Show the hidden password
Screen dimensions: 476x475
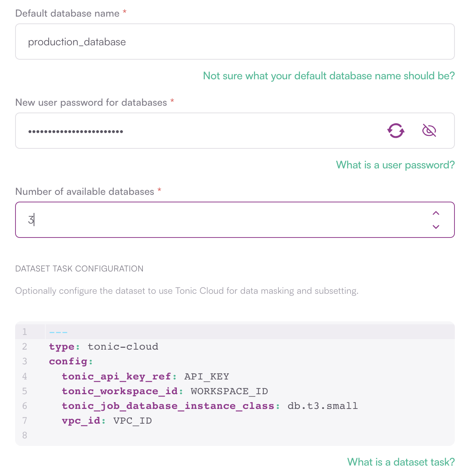(429, 130)
